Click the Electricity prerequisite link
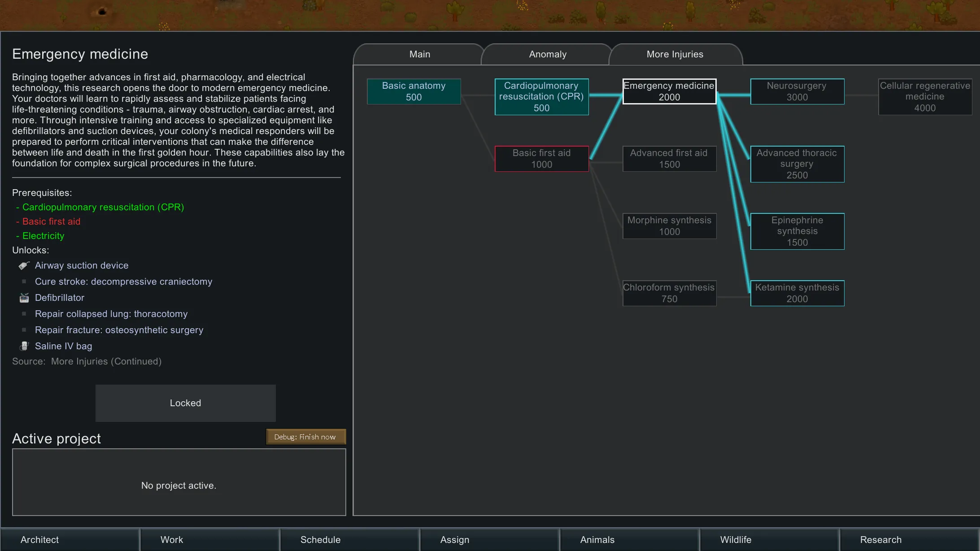This screenshot has height=551, width=980. [43, 236]
